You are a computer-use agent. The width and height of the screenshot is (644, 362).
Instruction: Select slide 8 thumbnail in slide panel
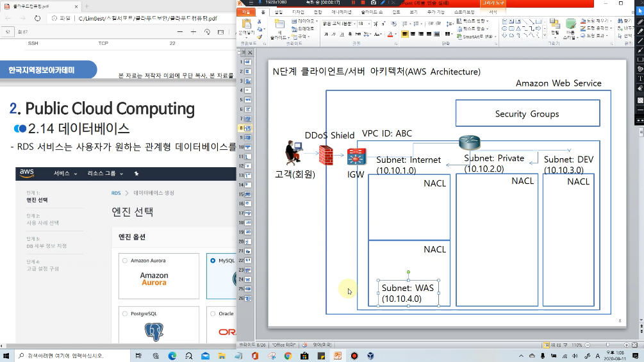click(247, 128)
